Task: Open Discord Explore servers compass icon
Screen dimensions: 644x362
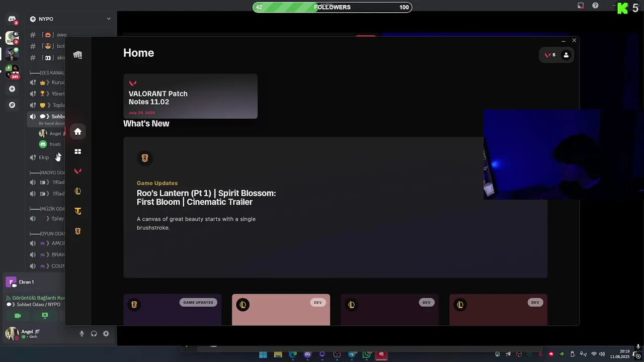Action: pos(12,105)
